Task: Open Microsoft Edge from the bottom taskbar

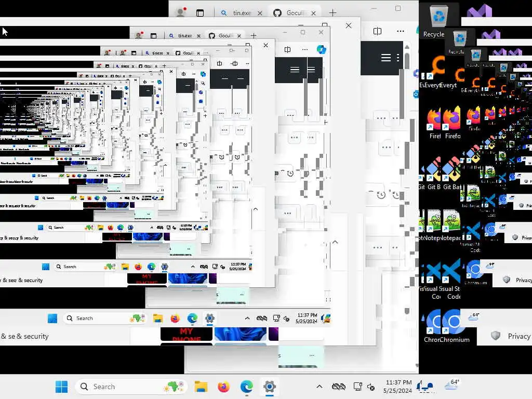Action: (x=247, y=387)
